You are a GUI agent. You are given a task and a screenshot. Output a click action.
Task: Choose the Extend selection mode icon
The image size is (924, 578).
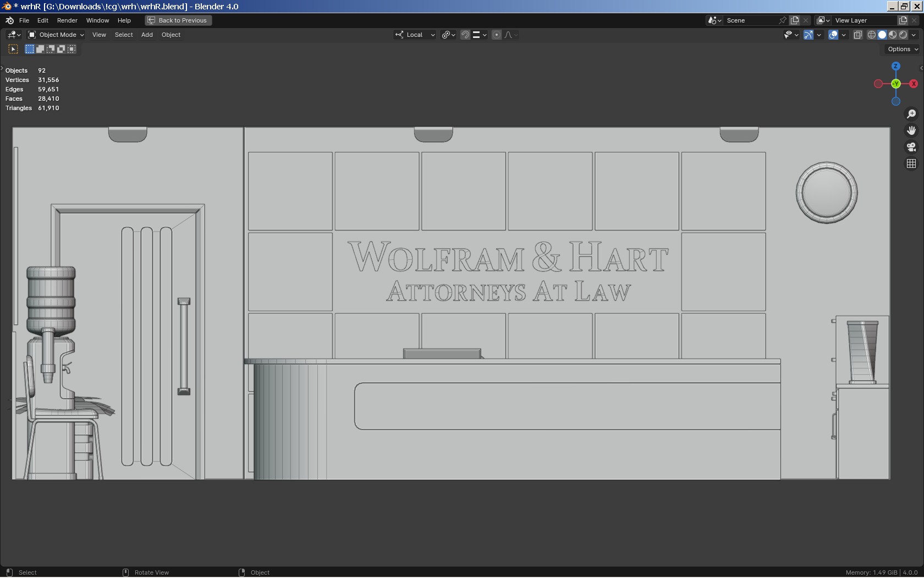(x=40, y=49)
